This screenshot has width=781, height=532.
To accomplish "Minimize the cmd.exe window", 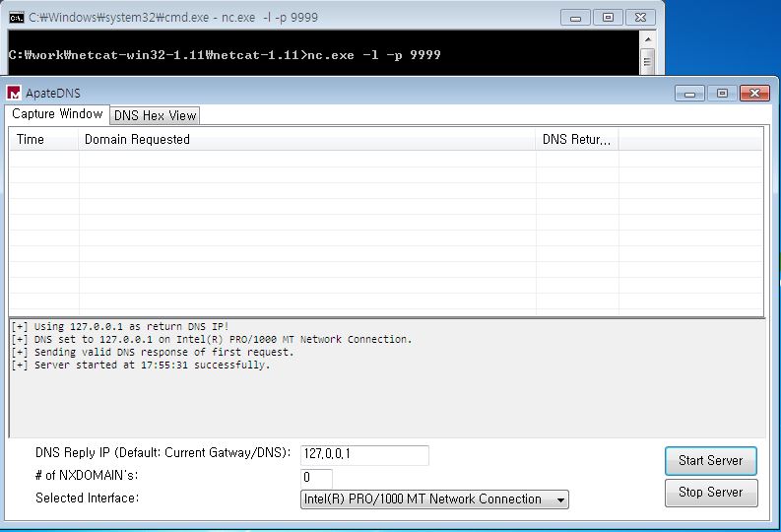I will click(576, 18).
